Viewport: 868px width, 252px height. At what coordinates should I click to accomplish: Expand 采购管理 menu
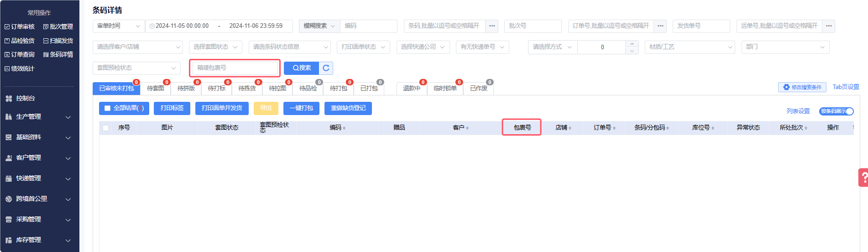tap(38, 220)
